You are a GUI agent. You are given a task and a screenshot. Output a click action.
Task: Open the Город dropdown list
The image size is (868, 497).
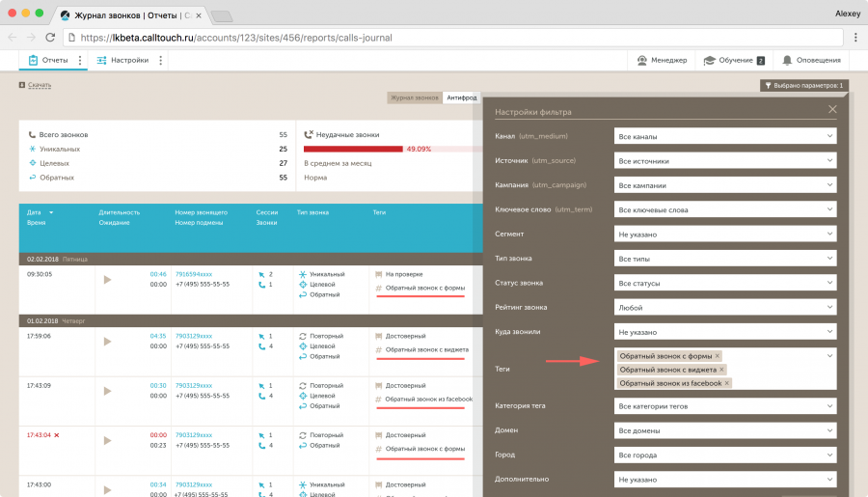coord(725,455)
